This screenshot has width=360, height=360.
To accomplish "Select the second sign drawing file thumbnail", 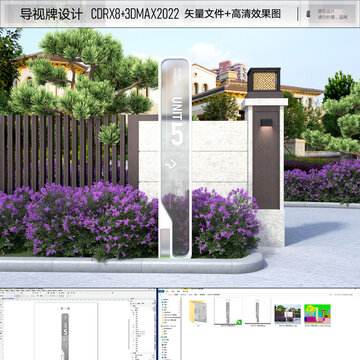I will 257,311.
